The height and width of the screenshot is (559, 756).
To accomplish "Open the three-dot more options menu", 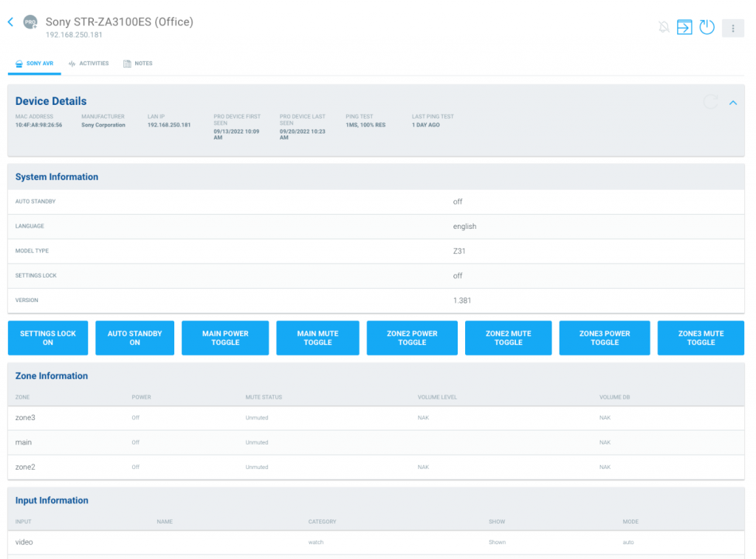I will tap(733, 29).
